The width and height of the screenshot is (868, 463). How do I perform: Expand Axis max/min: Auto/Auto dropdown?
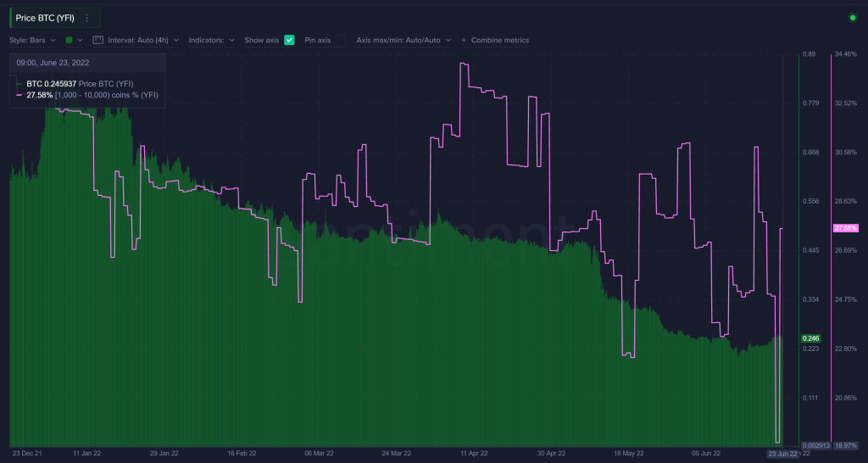[403, 40]
